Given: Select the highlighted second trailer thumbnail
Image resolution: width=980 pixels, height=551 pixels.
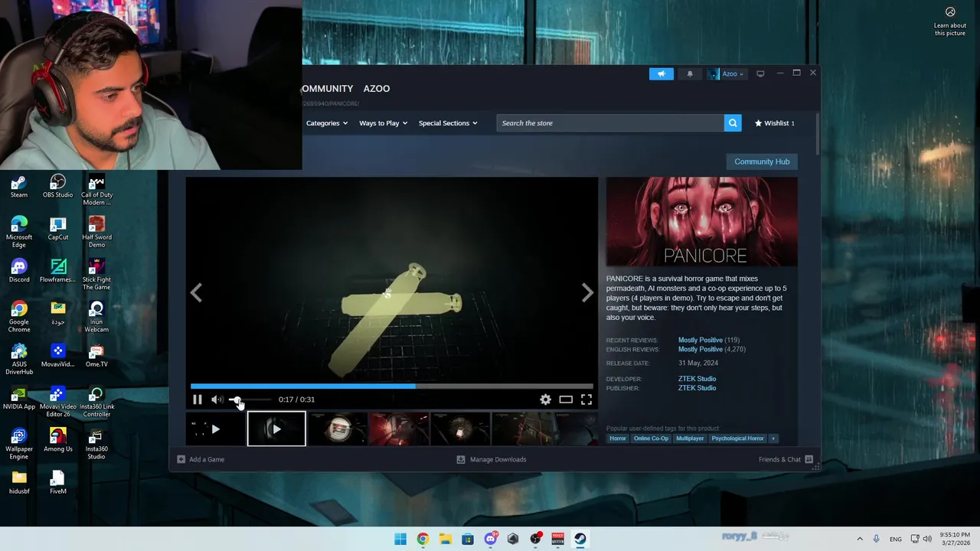Looking at the screenshot, I should pyautogui.click(x=276, y=429).
